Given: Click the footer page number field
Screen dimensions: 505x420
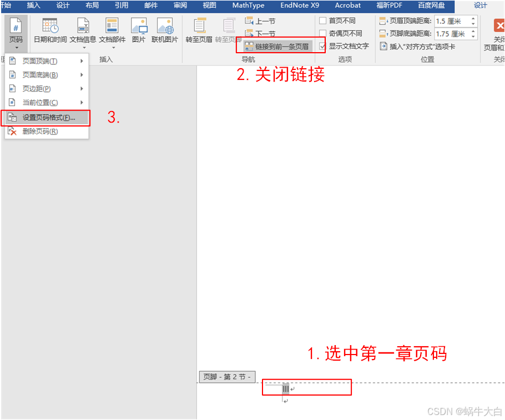Looking at the screenshot, I should point(286,389).
